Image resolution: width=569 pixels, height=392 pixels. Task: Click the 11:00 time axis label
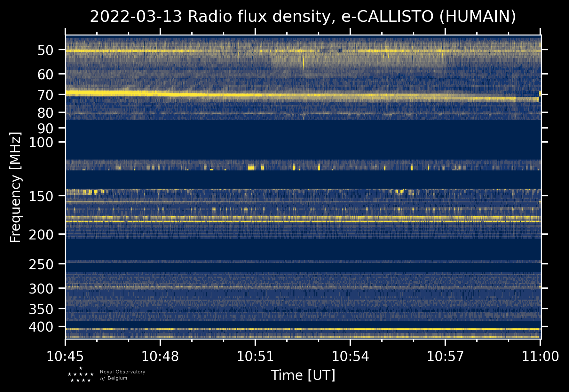pyautogui.click(x=540, y=356)
